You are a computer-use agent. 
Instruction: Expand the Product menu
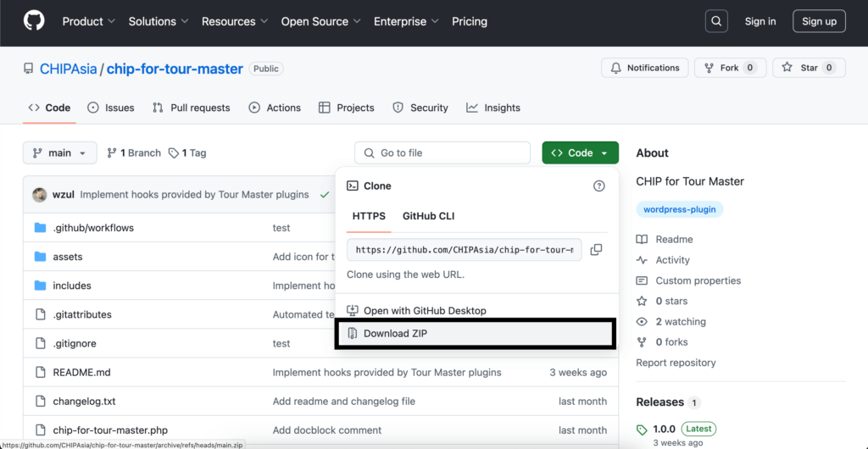88,21
